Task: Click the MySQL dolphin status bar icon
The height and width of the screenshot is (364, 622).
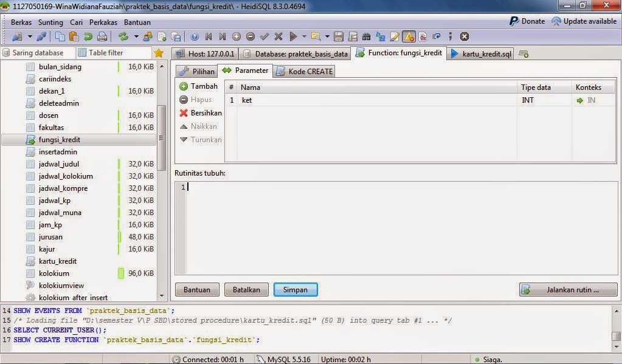Action: point(260,359)
